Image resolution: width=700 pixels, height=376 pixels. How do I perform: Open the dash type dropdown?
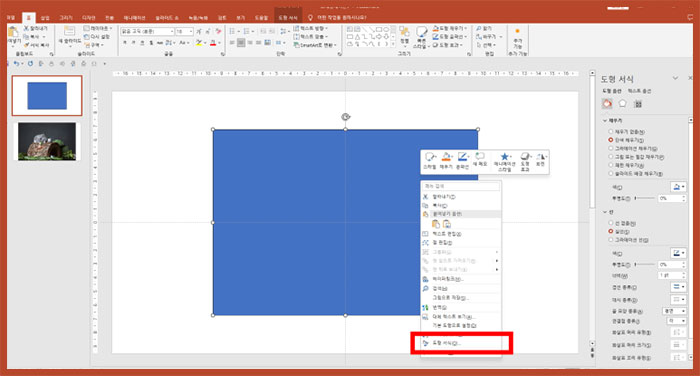tap(678, 299)
